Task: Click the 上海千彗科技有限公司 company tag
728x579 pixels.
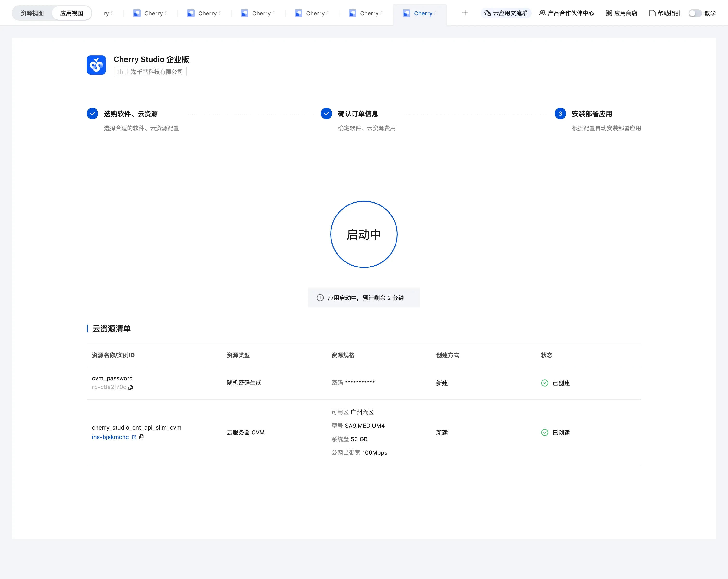Action: [150, 72]
